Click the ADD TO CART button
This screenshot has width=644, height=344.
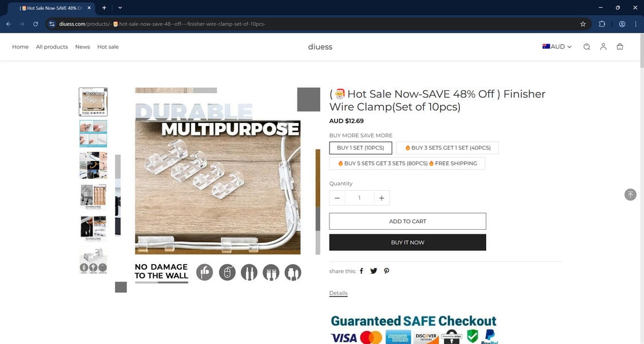(407, 221)
